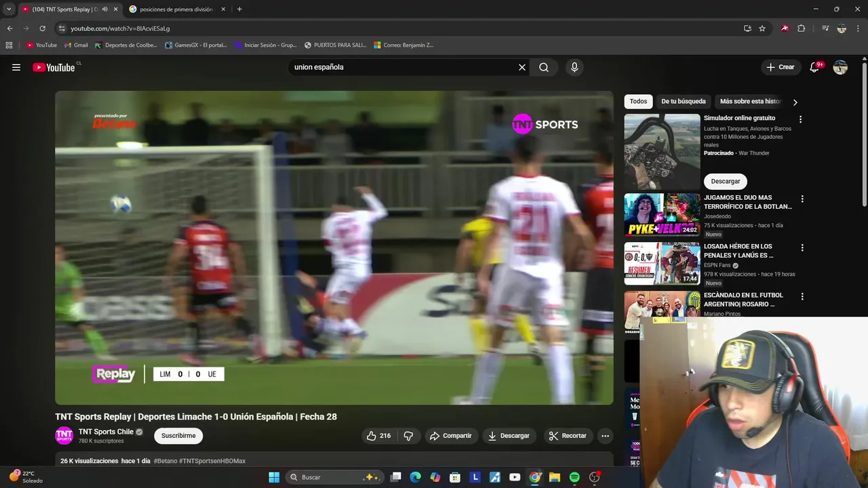Click the Crear button
This screenshot has width=868, height=488.
click(780, 67)
